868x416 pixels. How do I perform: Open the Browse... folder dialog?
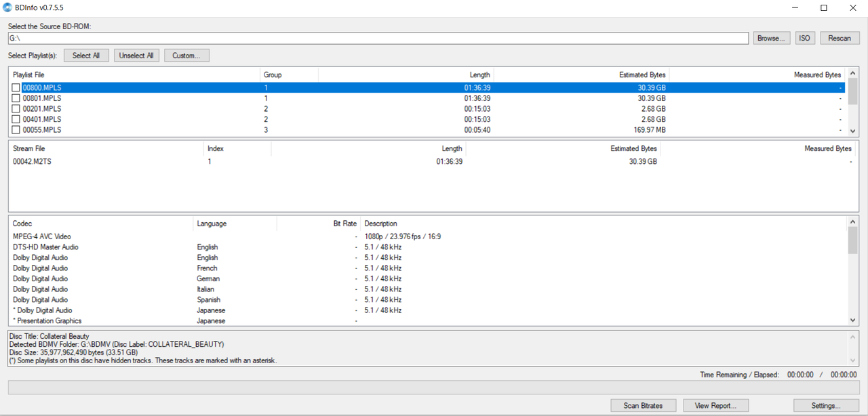tap(772, 38)
